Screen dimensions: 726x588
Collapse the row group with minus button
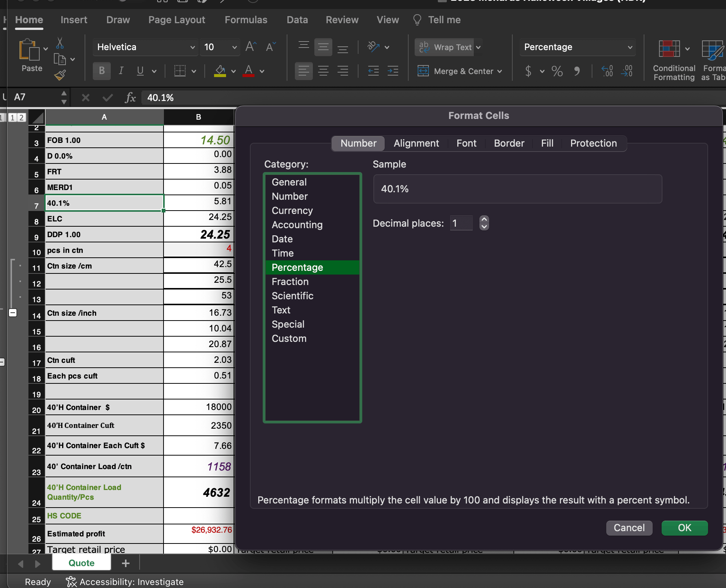click(x=13, y=313)
